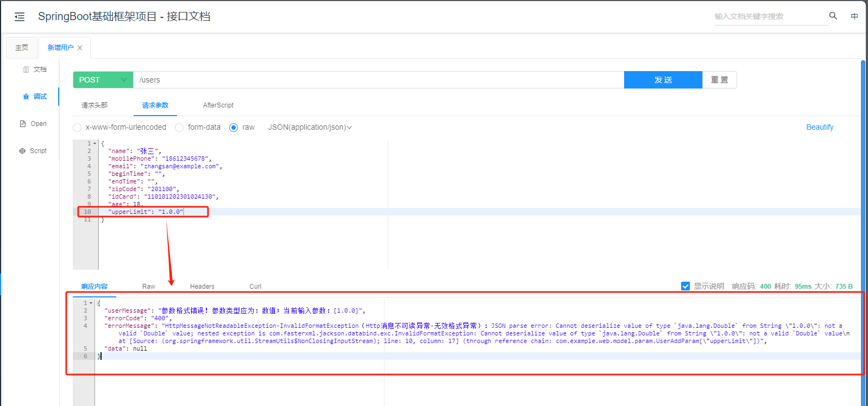Click the search magnifier icon

tap(833, 16)
